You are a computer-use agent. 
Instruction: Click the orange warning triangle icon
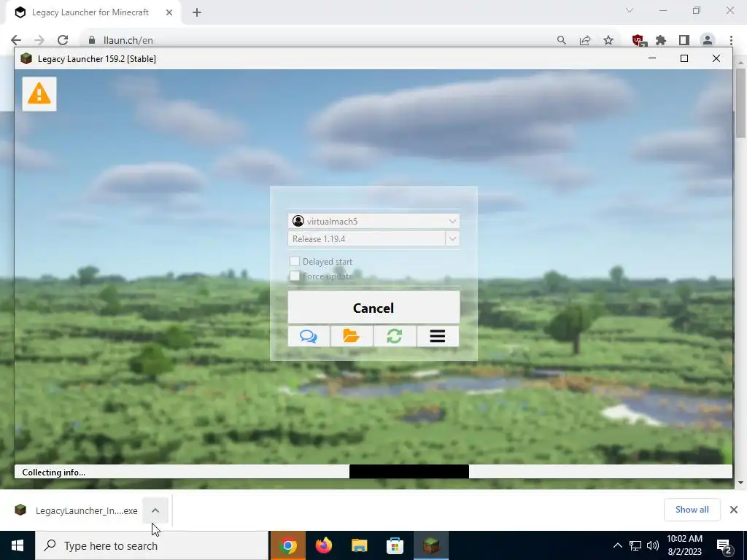coord(39,94)
